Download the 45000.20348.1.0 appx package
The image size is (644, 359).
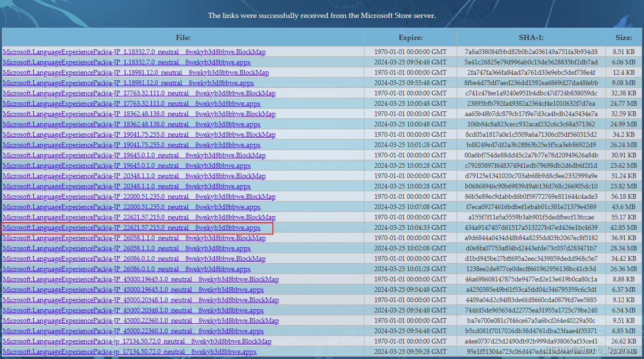point(133,310)
